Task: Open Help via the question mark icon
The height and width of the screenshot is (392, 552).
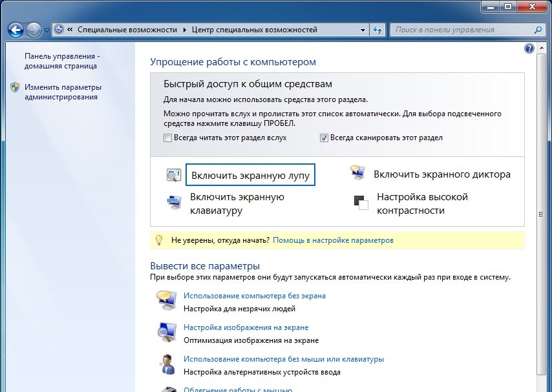Action: [529, 48]
